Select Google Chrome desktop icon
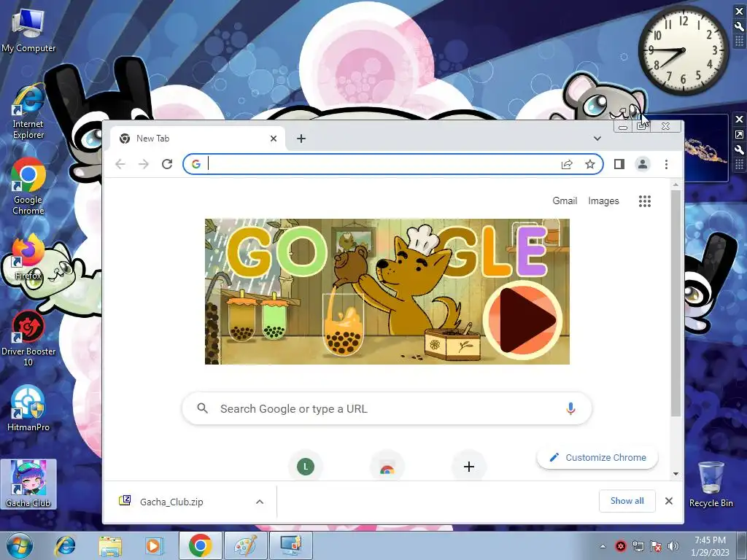 [28, 187]
